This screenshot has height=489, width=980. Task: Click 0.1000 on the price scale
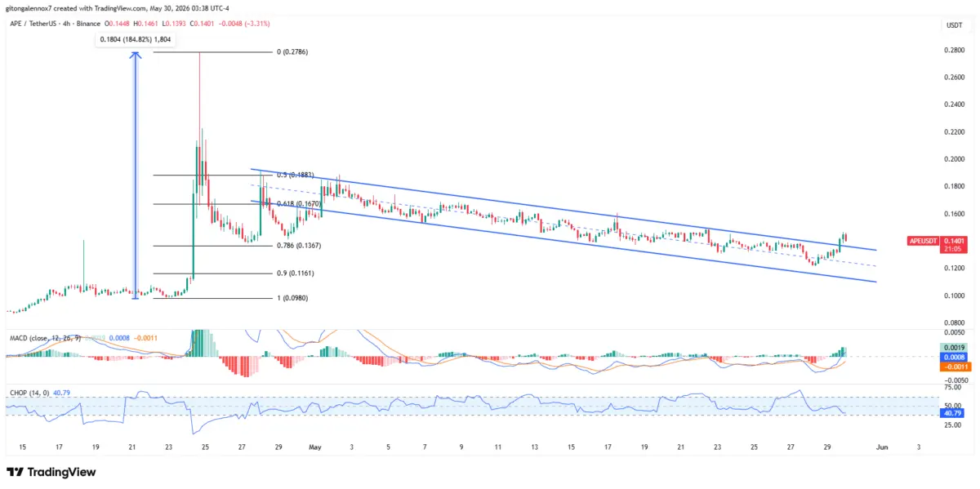click(x=953, y=296)
